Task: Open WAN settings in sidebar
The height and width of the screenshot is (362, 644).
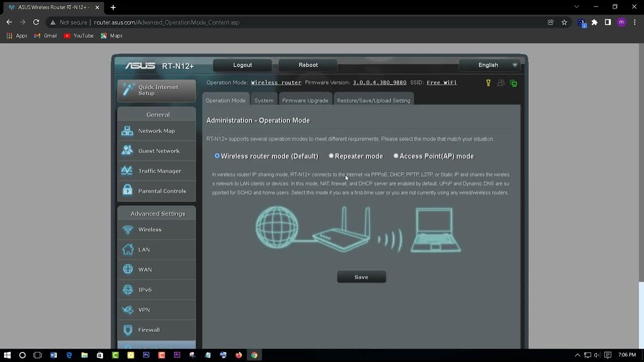Action: click(156, 269)
